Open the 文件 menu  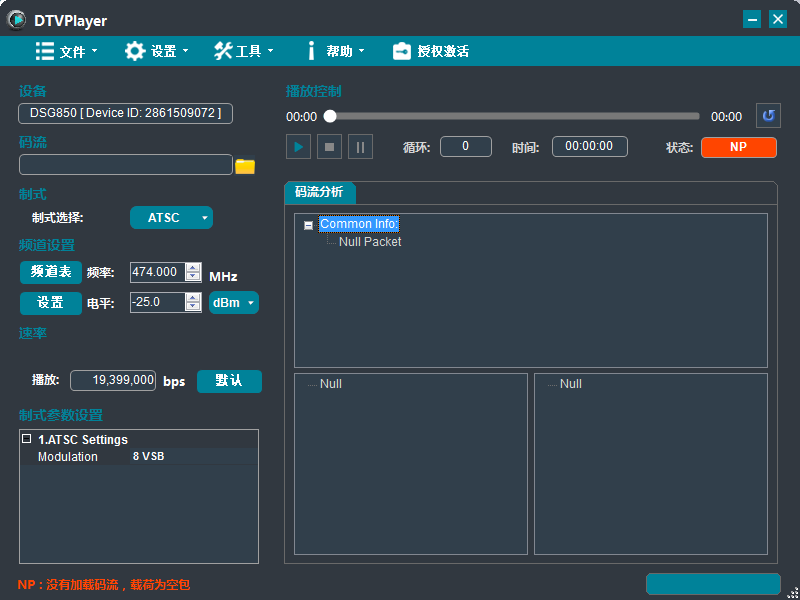(x=67, y=51)
